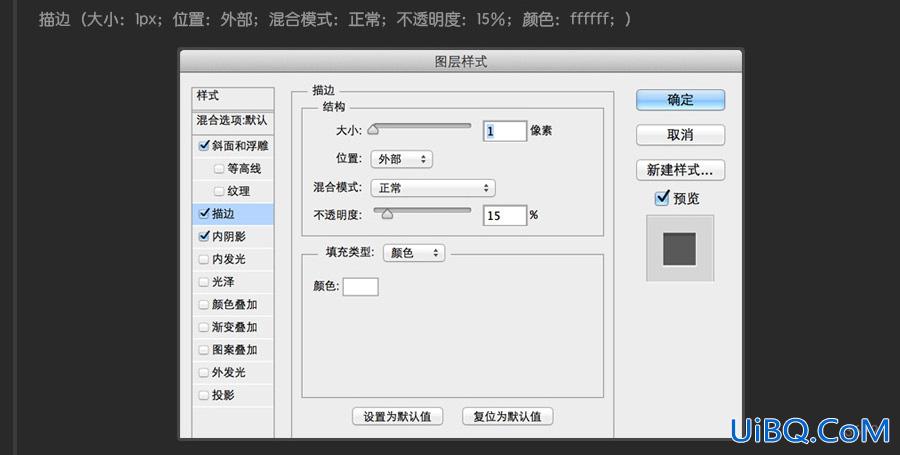Click the 复位为默认值 button
This screenshot has height=455, width=900.
507,417
